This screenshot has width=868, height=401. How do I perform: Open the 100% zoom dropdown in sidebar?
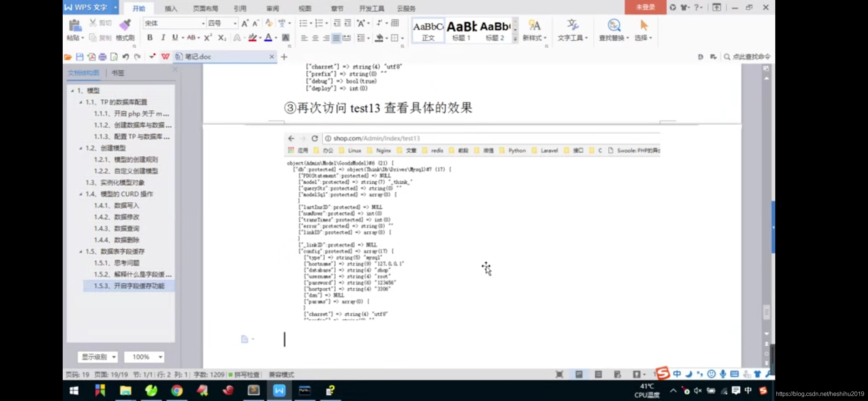144,357
